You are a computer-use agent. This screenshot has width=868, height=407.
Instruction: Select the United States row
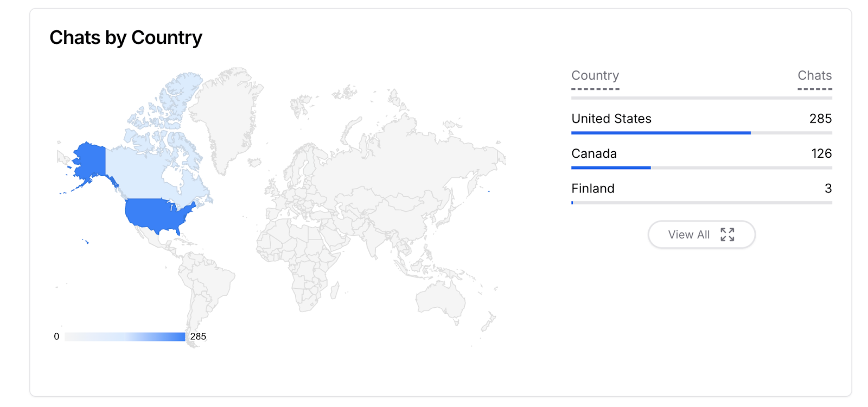tap(701, 119)
